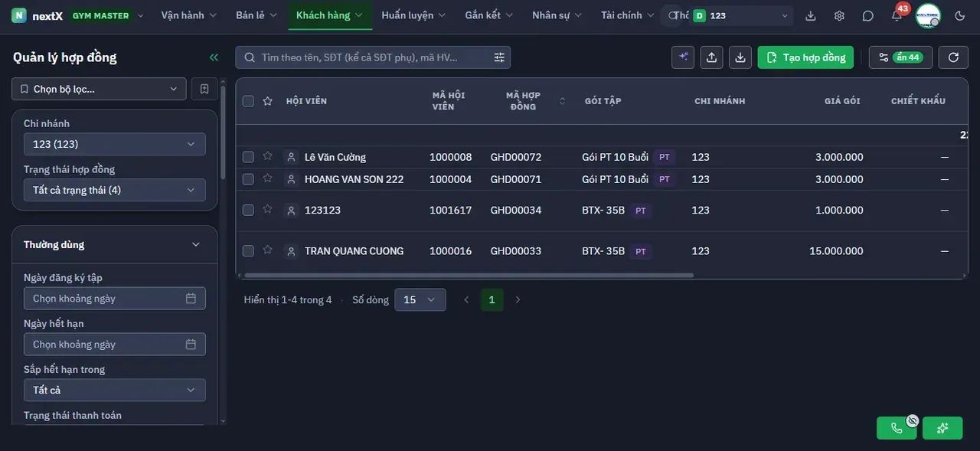
Task: Go to page 1 in pagination
Action: 492,300
